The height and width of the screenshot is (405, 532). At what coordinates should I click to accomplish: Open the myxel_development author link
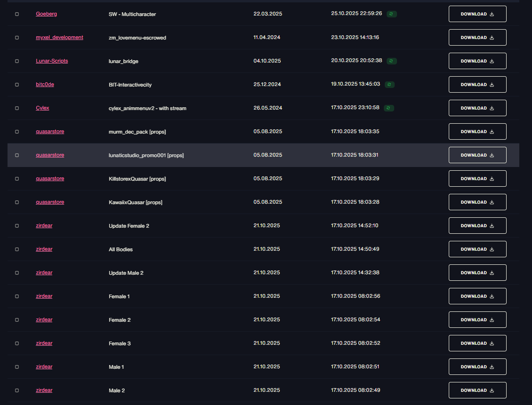(59, 37)
